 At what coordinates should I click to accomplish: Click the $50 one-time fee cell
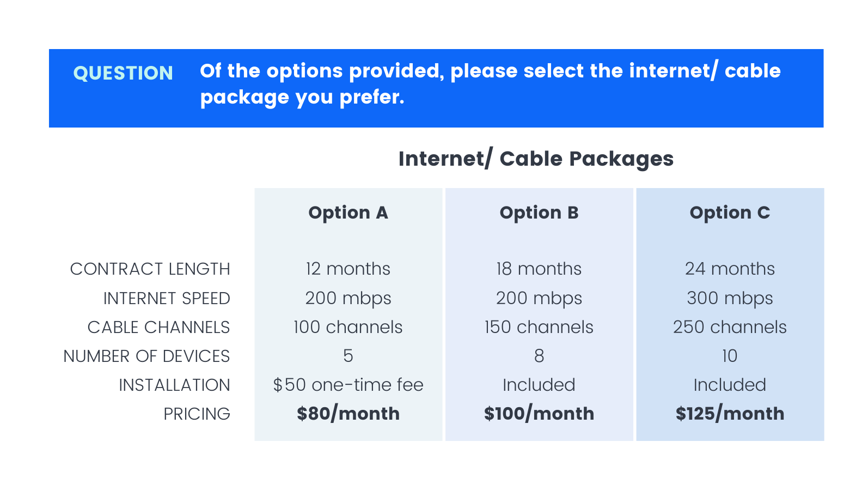(x=348, y=385)
